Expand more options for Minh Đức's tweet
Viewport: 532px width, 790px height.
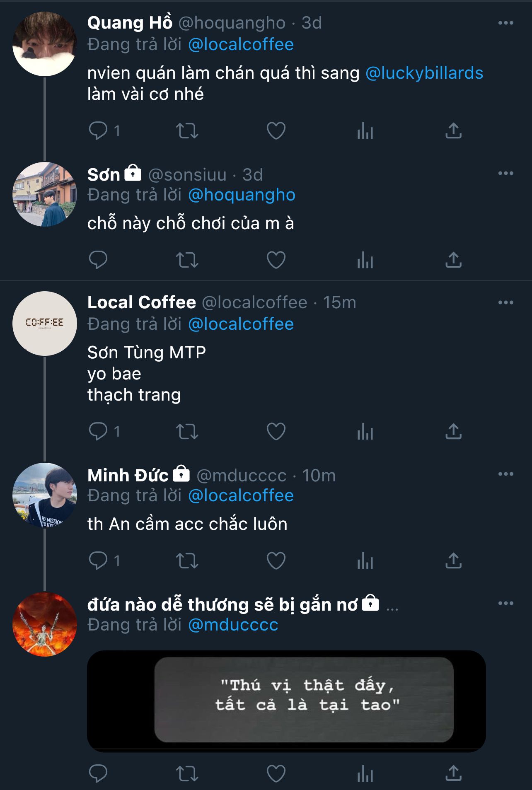pos(505,474)
